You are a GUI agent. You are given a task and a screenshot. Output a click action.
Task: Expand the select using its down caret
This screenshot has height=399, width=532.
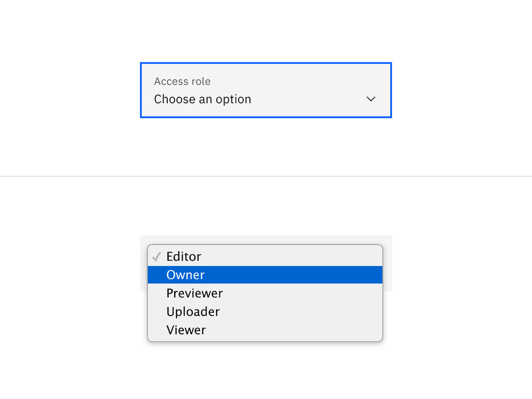coord(371,99)
